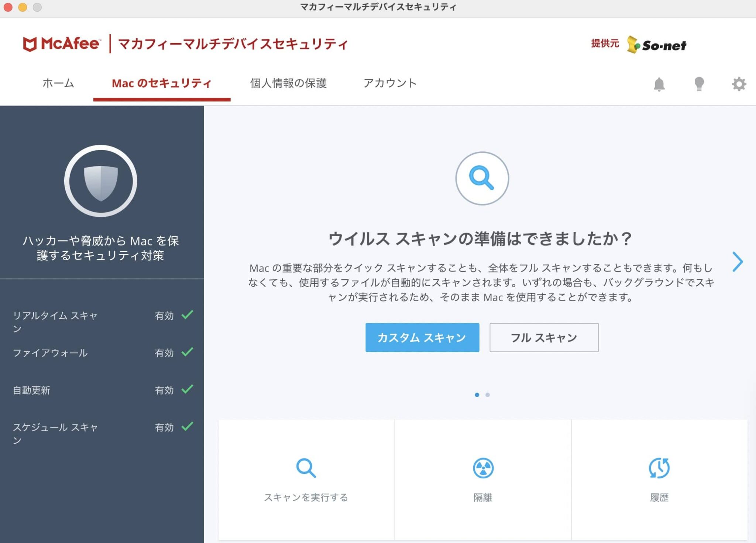
Task: Click the 履歴 history clock icon
Action: click(659, 468)
